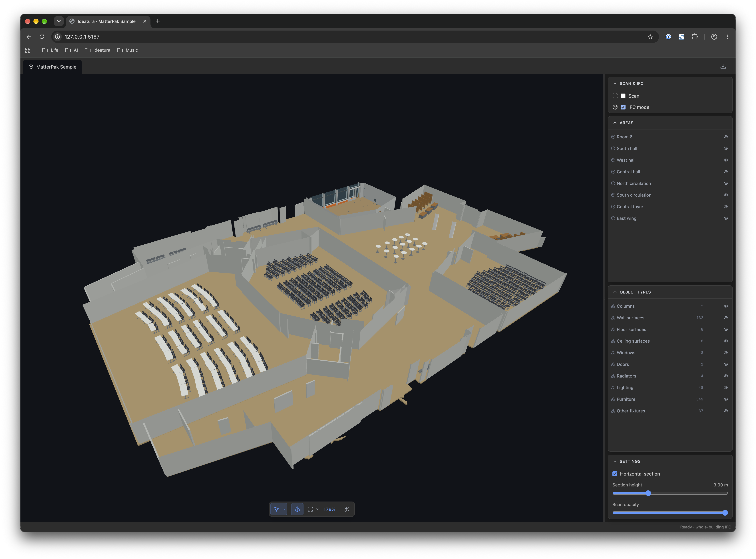Click the hierarchy icon beside Lighting
Screen dimensions: 756x559
pos(613,388)
